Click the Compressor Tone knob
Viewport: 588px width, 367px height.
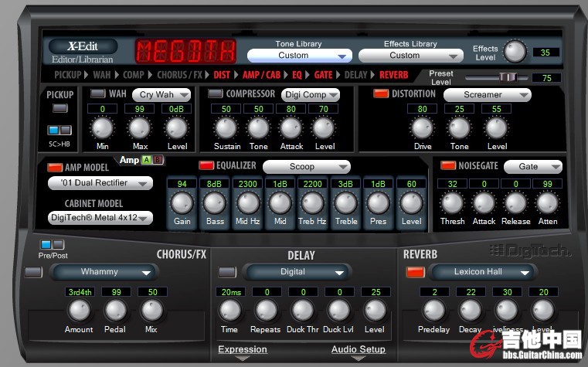(259, 127)
